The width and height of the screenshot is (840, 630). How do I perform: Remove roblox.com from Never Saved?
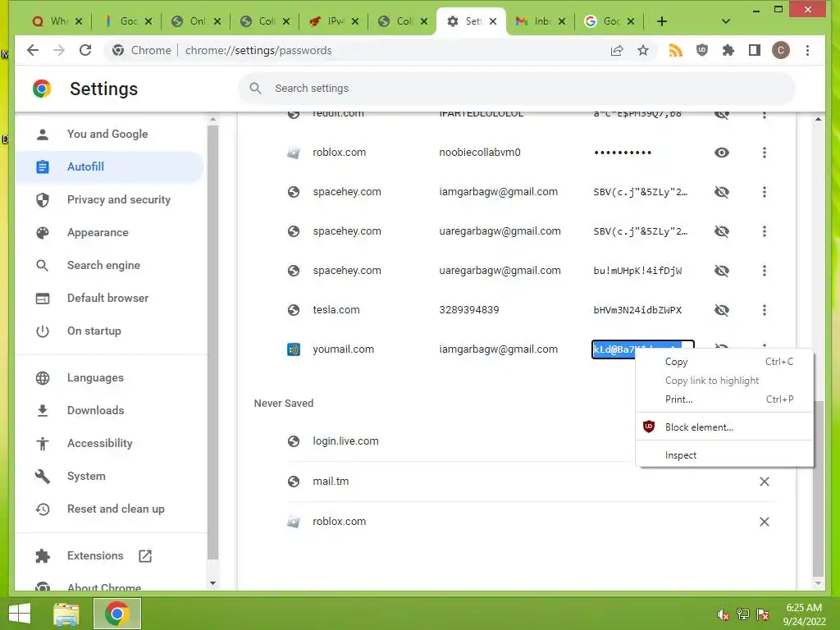[764, 522]
